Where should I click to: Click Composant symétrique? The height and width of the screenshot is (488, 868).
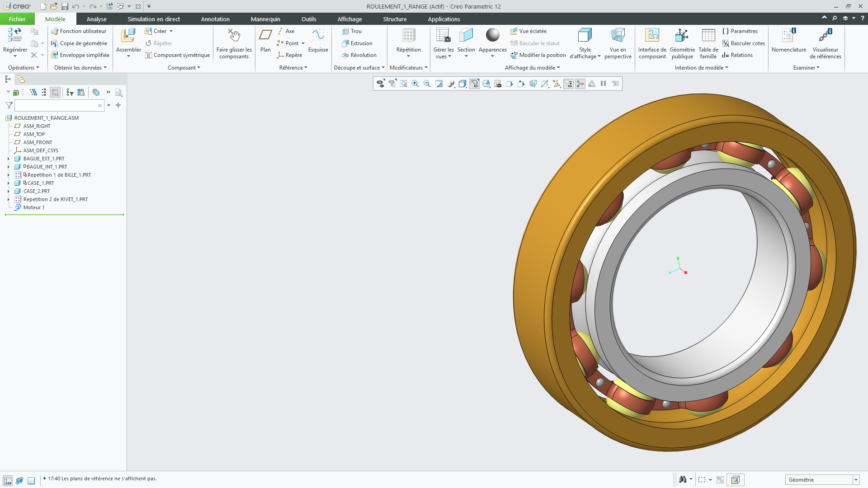pyautogui.click(x=177, y=55)
